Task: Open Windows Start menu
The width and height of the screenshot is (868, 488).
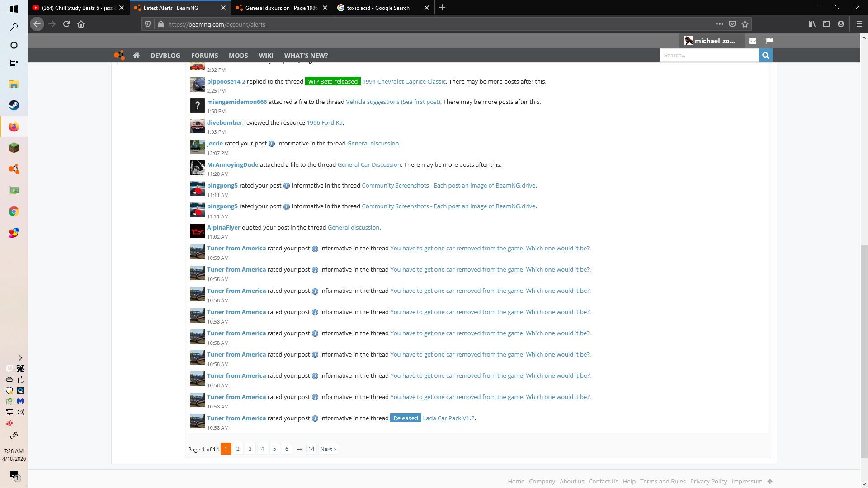Action: tap(14, 9)
